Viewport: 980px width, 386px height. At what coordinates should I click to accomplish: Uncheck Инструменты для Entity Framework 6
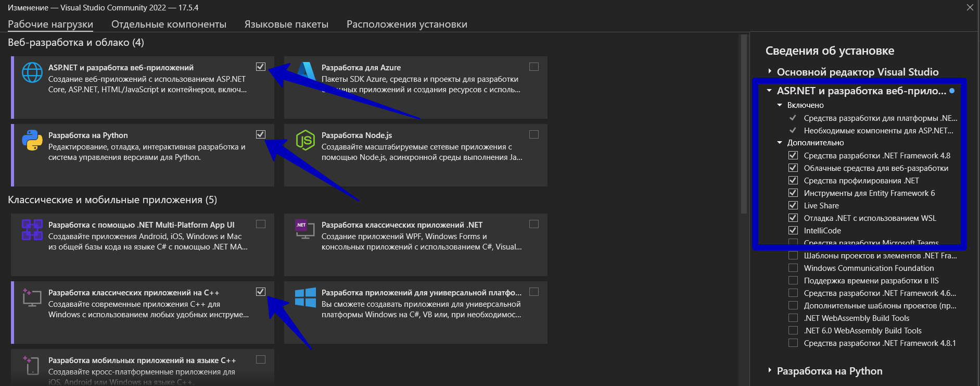click(793, 193)
